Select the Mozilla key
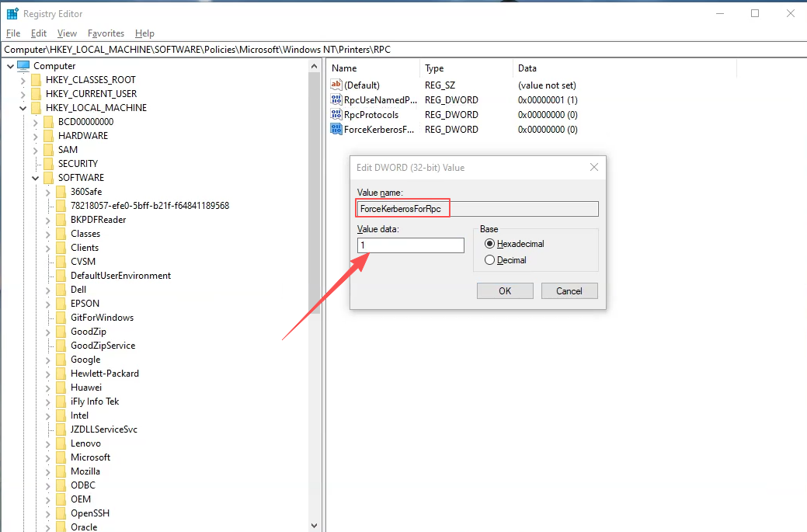 pos(85,471)
